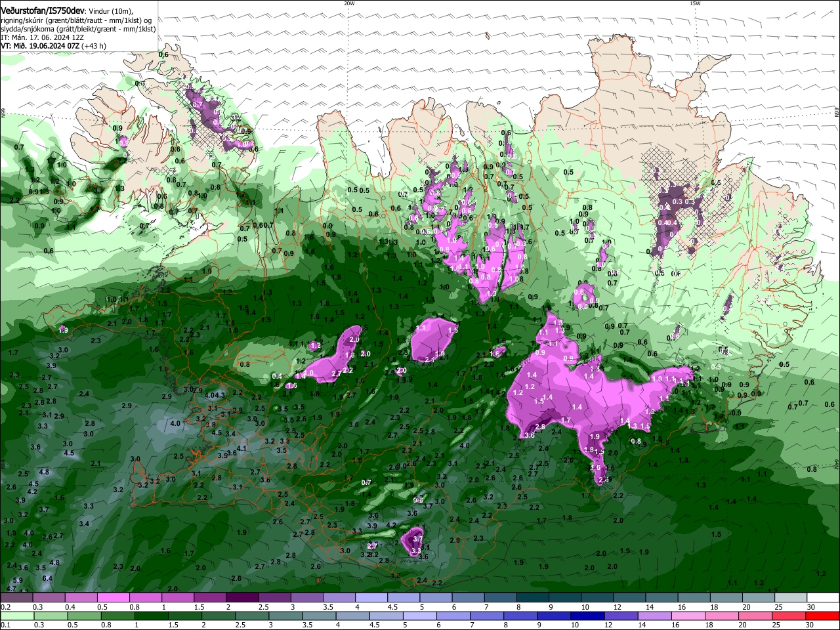This screenshot has width=840, height=630.
Task: Click the '0.2' label in upper legend
Action: [x=5, y=607]
